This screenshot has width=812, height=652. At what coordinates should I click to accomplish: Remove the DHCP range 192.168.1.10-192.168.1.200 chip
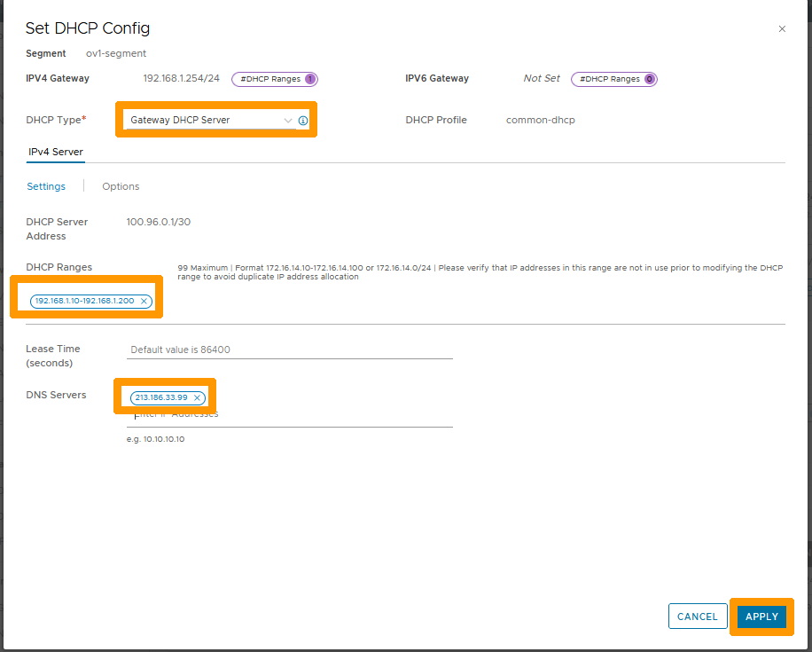coord(144,301)
